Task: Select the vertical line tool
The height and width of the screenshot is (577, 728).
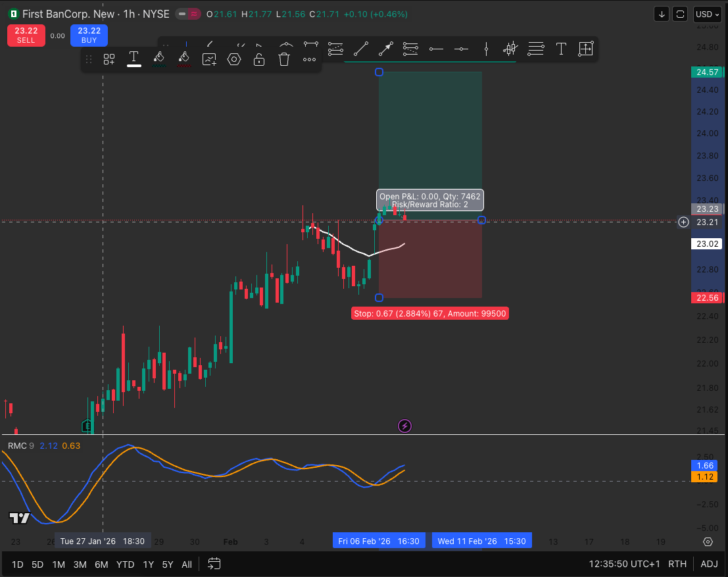Action: click(486, 49)
